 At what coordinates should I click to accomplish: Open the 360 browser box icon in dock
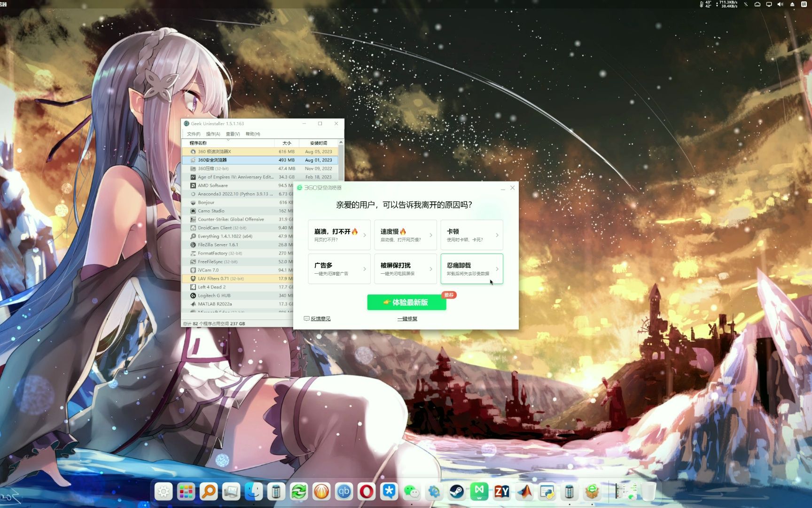click(x=592, y=492)
